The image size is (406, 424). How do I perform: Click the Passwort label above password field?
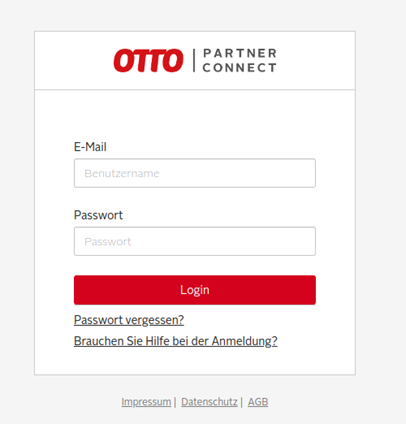(x=98, y=215)
